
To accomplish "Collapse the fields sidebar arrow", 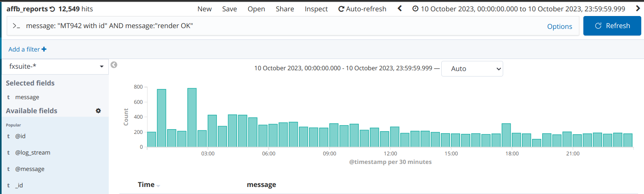I will (114, 65).
